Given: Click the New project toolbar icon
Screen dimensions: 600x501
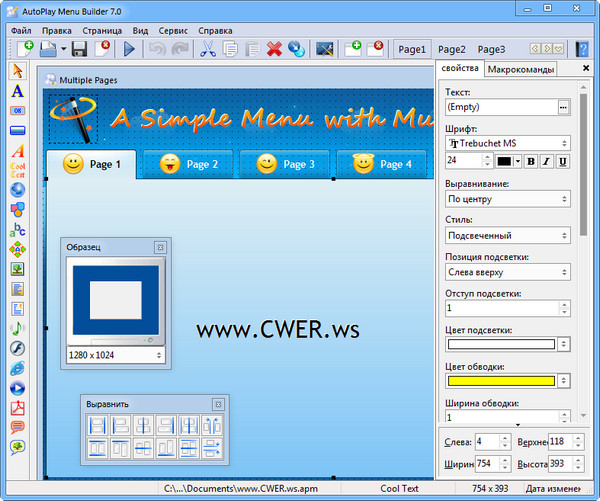Looking at the screenshot, I should (26, 49).
